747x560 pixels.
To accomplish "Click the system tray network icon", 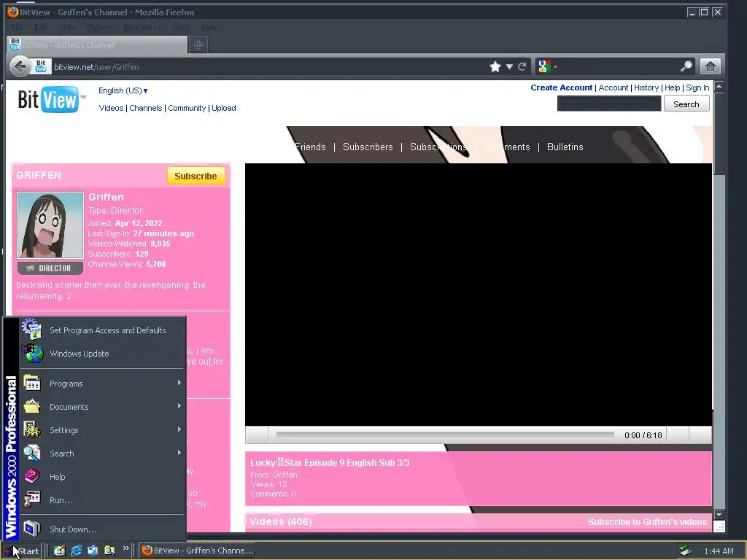I will pyautogui.click(x=685, y=551).
